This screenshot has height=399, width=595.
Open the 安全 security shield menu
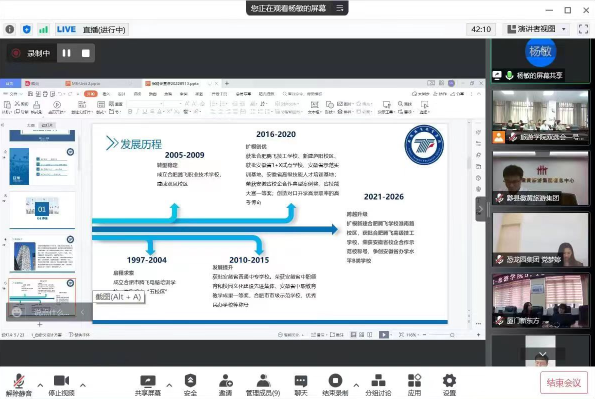[x=190, y=380]
